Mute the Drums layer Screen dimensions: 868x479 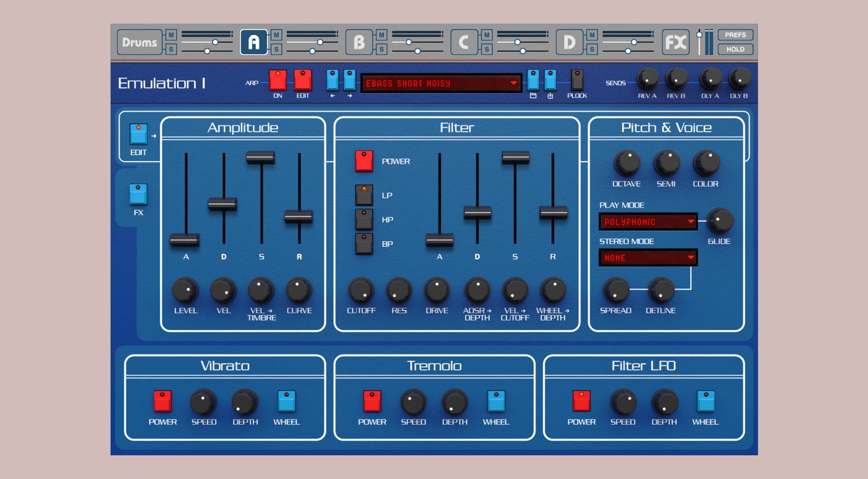pyautogui.click(x=171, y=35)
